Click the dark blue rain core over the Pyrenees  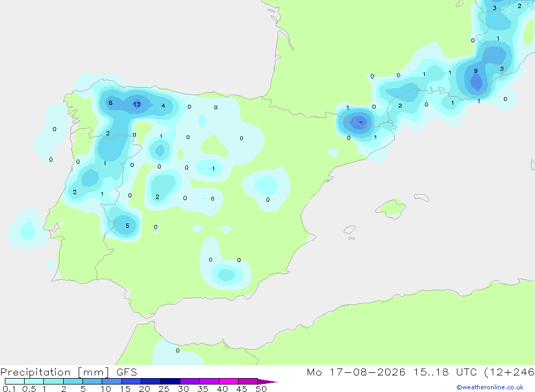(x=360, y=122)
